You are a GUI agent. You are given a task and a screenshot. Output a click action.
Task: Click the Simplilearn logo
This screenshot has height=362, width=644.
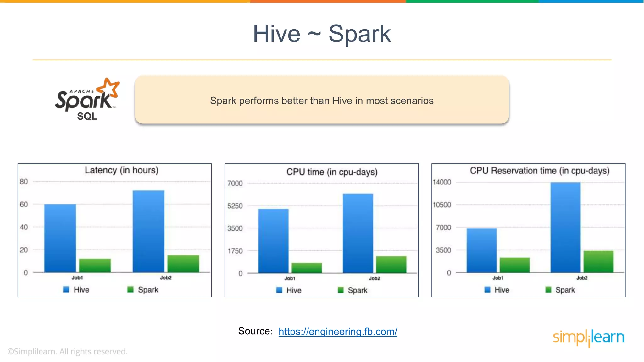click(588, 337)
